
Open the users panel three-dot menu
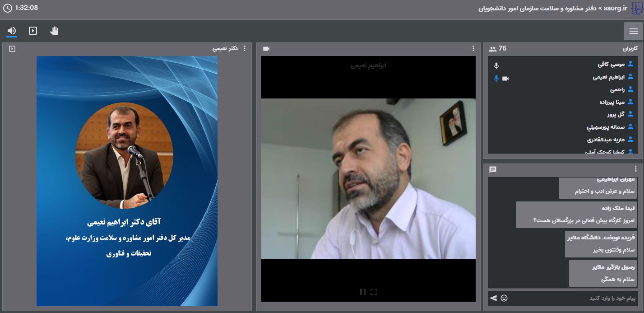coord(636,48)
